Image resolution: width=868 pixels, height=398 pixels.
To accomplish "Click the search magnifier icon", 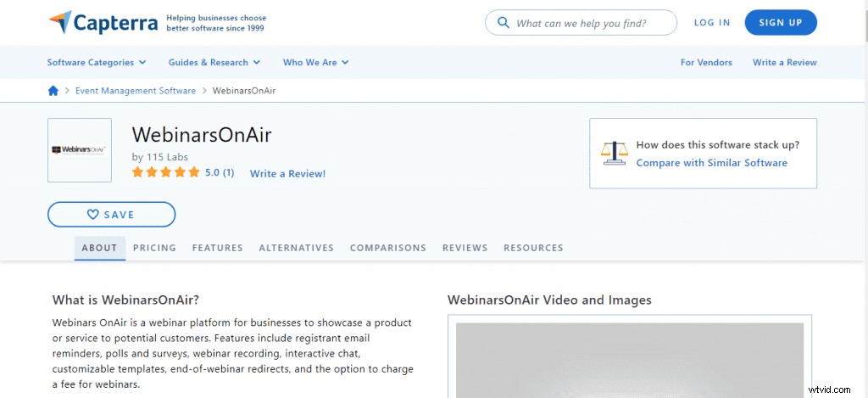I will (x=504, y=23).
